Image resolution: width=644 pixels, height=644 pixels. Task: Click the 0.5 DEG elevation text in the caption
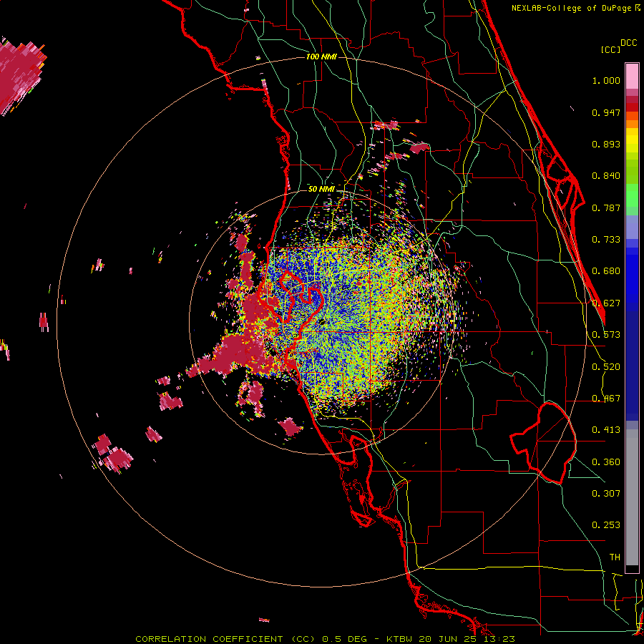344,639
